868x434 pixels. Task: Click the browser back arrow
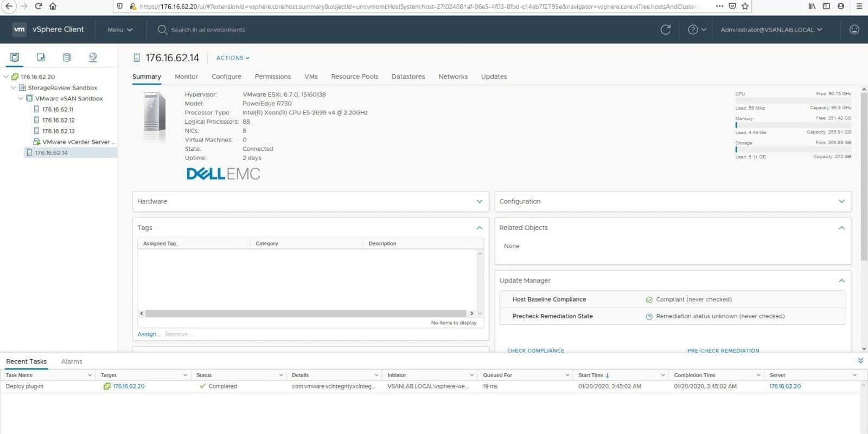(x=9, y=7)
